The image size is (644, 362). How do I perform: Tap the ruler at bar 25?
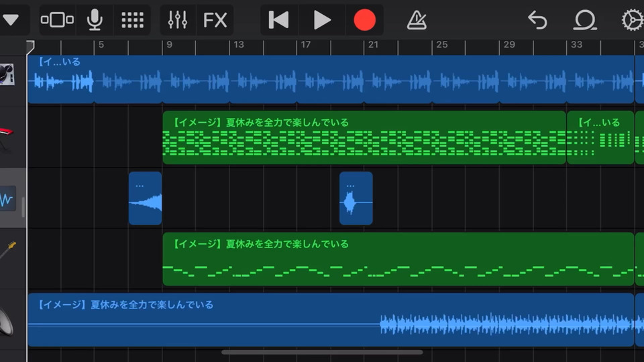click(442, 45)
